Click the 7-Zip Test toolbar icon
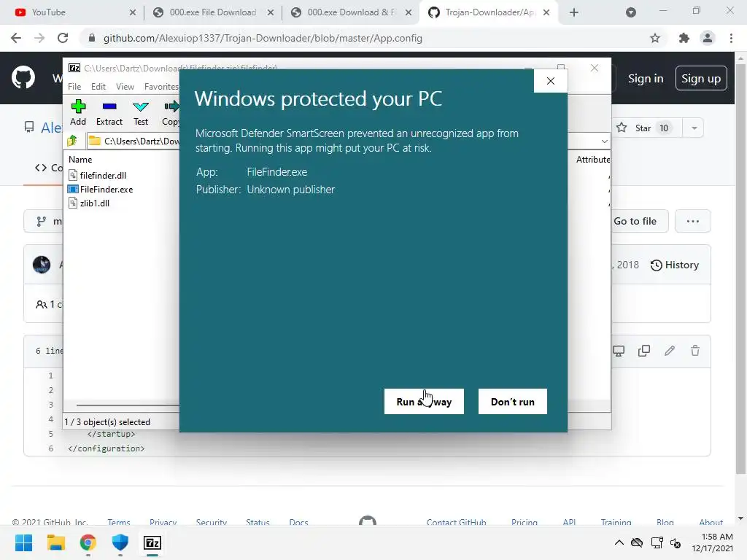Image resolution: width=747 pixels, height=560 pixels. [x=141, y=113]
